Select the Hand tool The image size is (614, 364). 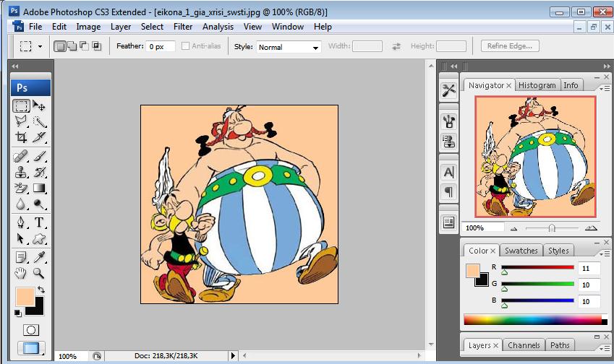pyautogui.click(x=21, y=272)
